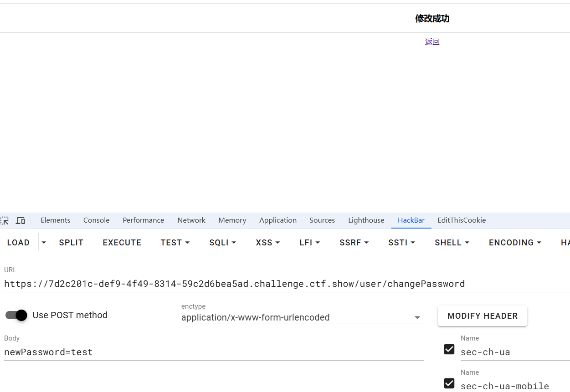Click the MODIFY HEADER button

click(x=482, y=316)
